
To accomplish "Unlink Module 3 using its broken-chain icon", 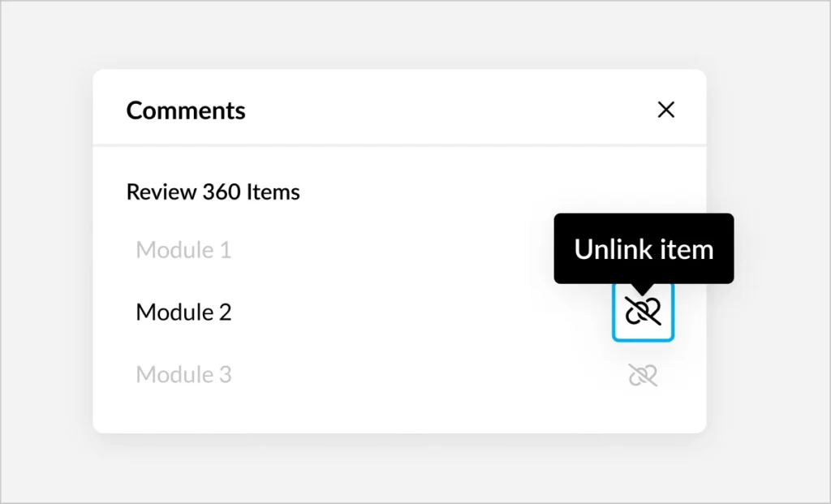I will [x=643, y=375].
